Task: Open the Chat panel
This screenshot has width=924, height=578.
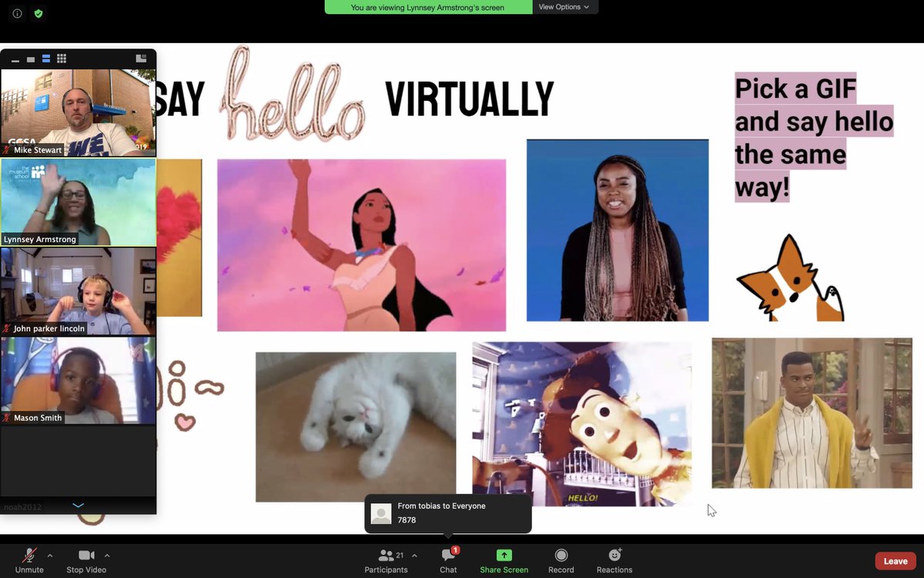Action: coord(448,560)
